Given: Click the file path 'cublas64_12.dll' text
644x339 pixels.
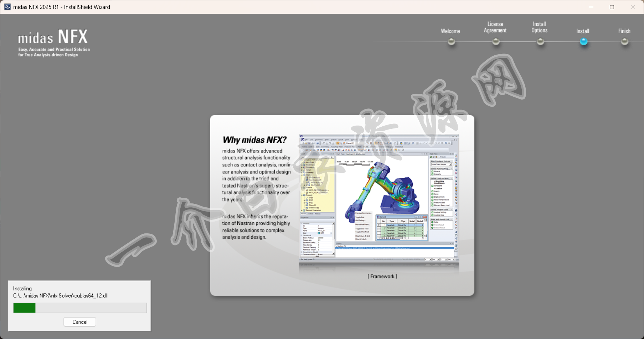Looking at the screenshot, I should pos(60,295).
